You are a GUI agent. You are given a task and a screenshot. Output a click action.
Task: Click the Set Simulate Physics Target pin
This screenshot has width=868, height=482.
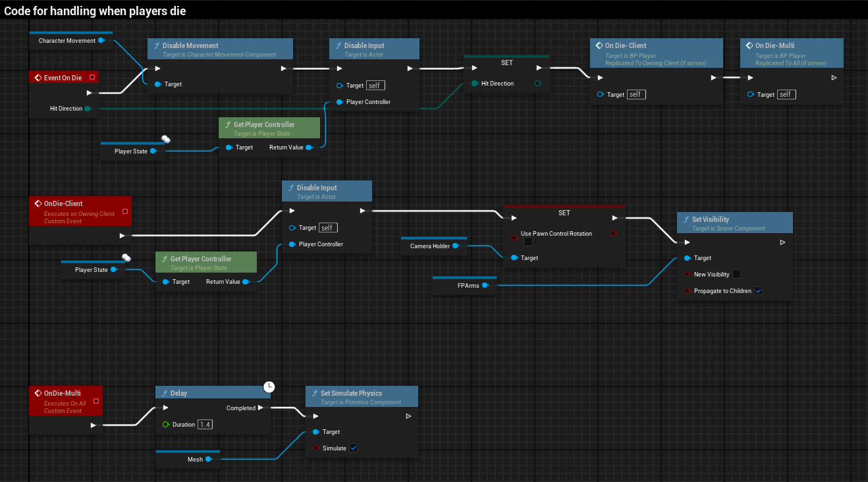point(316,432)
